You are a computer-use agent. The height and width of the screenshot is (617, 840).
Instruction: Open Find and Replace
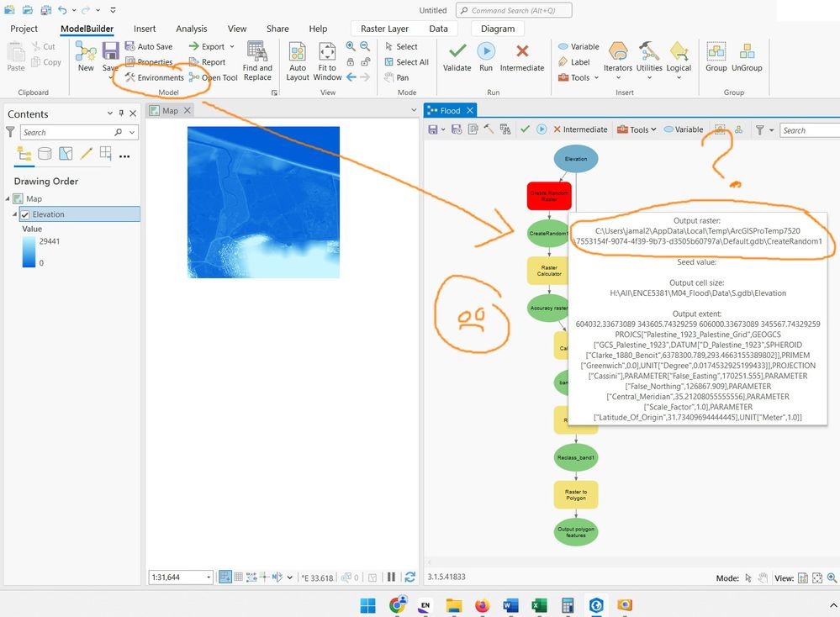pos(257,61)
